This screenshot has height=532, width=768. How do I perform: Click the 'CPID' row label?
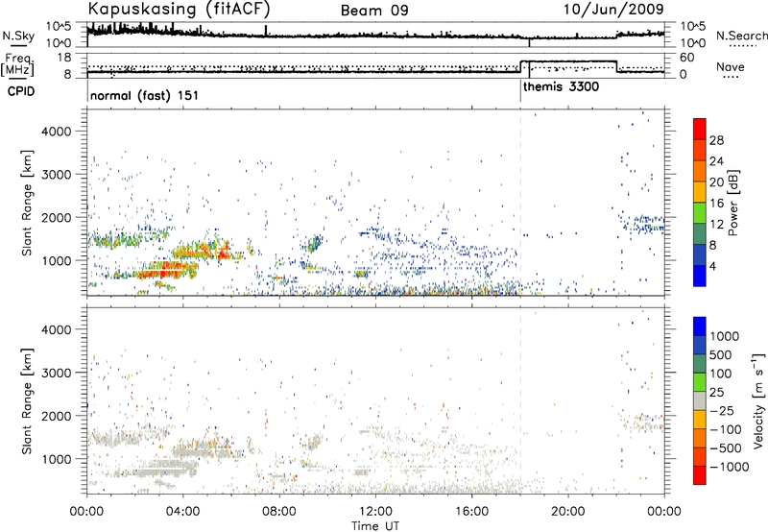21,91
